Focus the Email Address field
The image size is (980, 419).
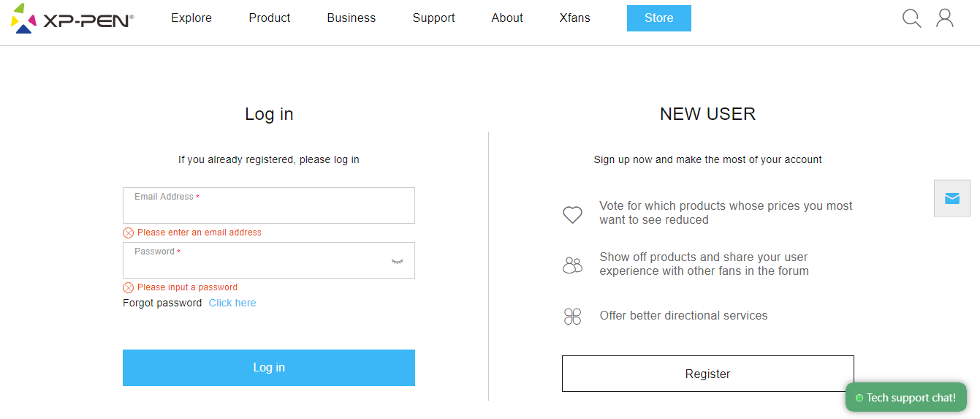point(269,205)
